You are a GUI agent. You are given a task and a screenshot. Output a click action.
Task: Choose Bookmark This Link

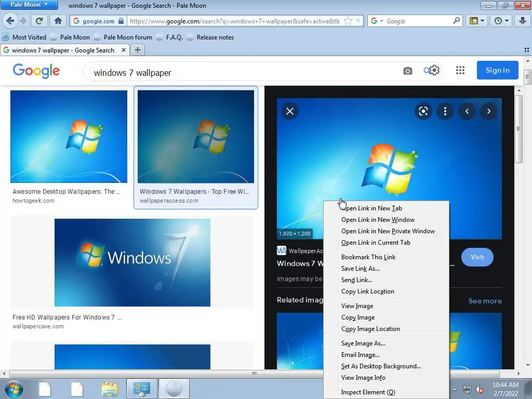386,257
